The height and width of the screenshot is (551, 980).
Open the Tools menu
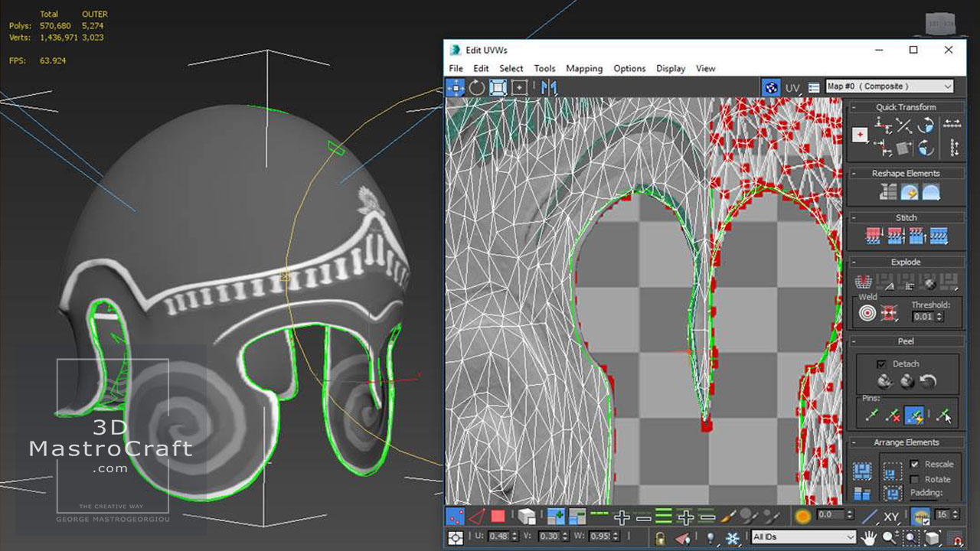(544, 68)
